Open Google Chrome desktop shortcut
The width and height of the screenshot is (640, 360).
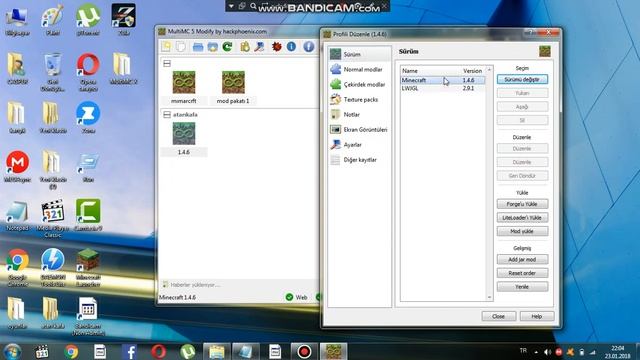coord(17,267)
